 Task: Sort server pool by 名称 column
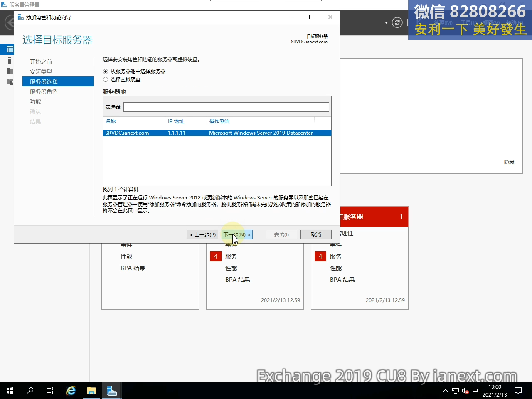[111, 121]
